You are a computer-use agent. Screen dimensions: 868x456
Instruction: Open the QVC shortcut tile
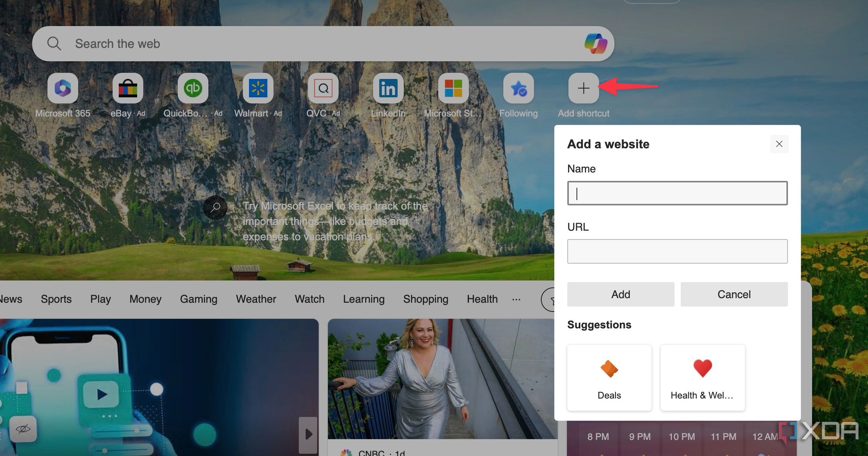click(x=323, y=88)
